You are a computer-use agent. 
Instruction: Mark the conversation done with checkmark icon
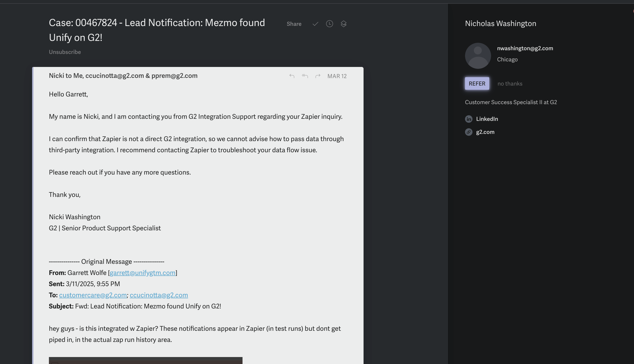315,24
